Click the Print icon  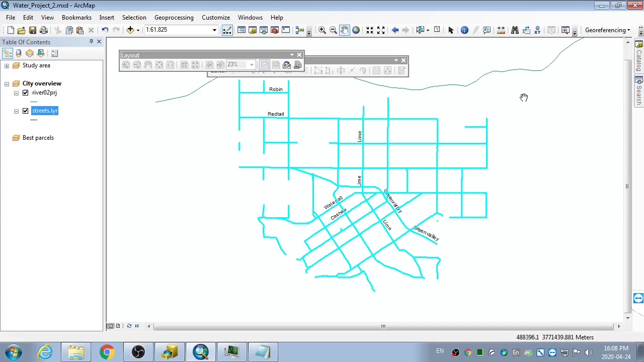point(43,30)
